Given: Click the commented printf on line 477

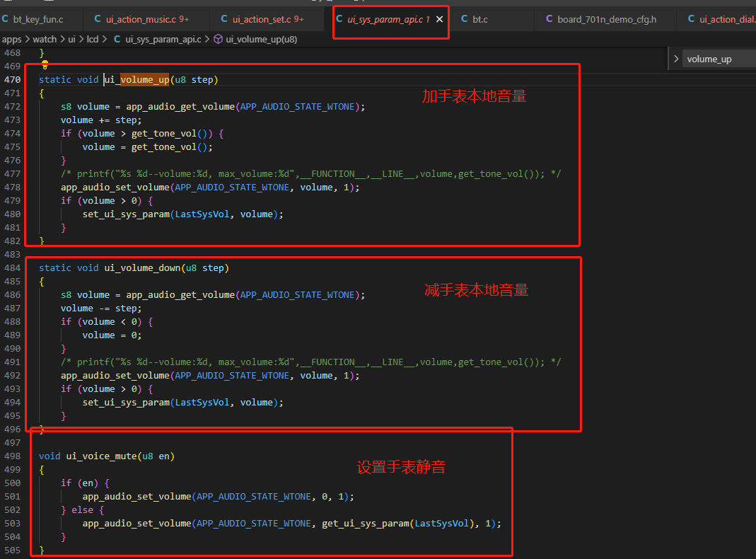Looking at the screenshot, I should tap(311, 173).
